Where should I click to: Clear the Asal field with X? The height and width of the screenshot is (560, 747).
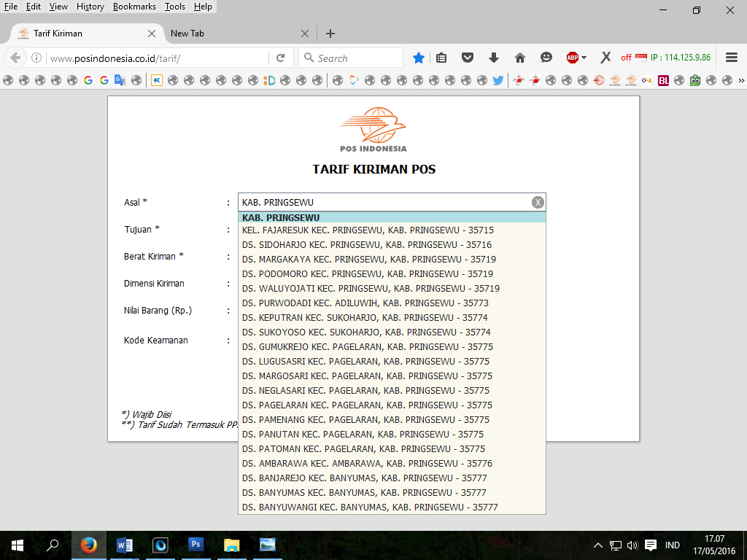538,203
